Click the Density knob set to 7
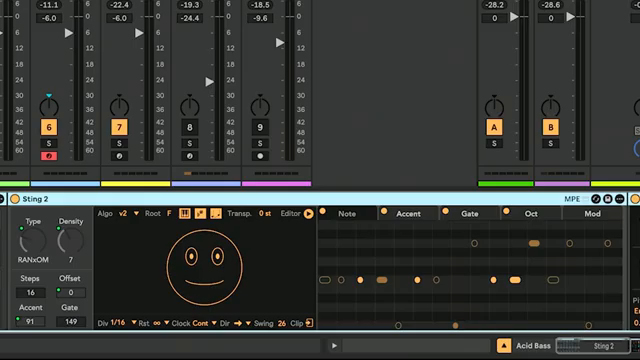 tap(70, 241)
